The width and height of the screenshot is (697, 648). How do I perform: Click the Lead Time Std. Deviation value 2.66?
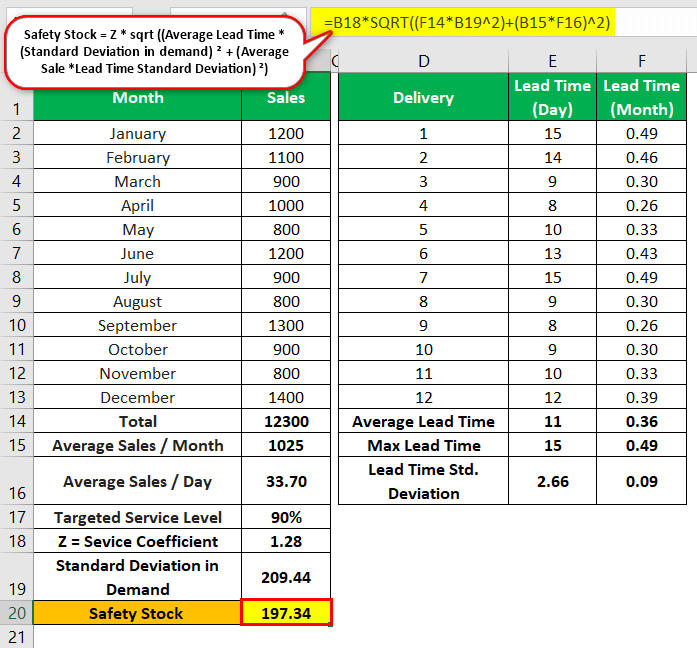click(x=552, y=481)
